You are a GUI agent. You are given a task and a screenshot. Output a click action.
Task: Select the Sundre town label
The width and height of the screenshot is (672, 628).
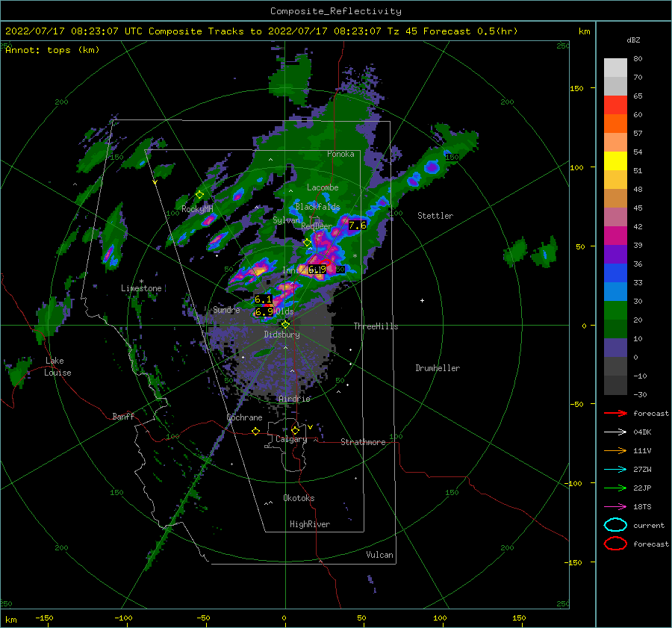click(227, 309)
